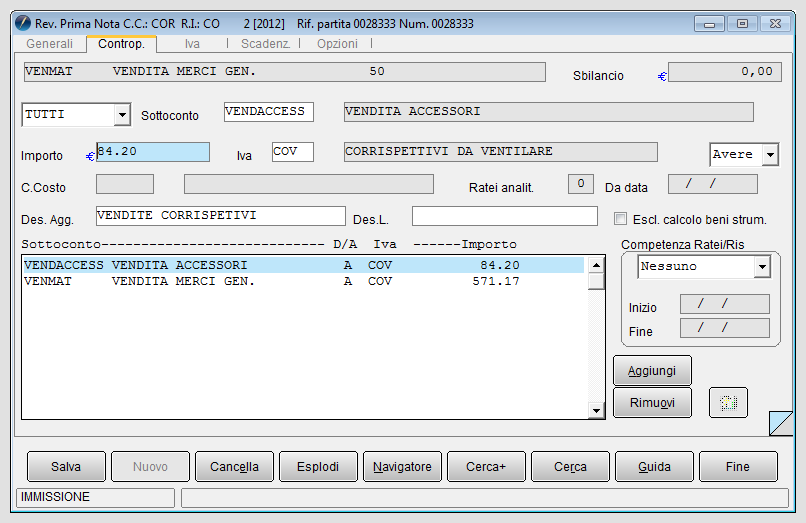806x523 pixels.
Task: Click the VENDITA ACCESSORI description field
Action: (x=549, y=112)
